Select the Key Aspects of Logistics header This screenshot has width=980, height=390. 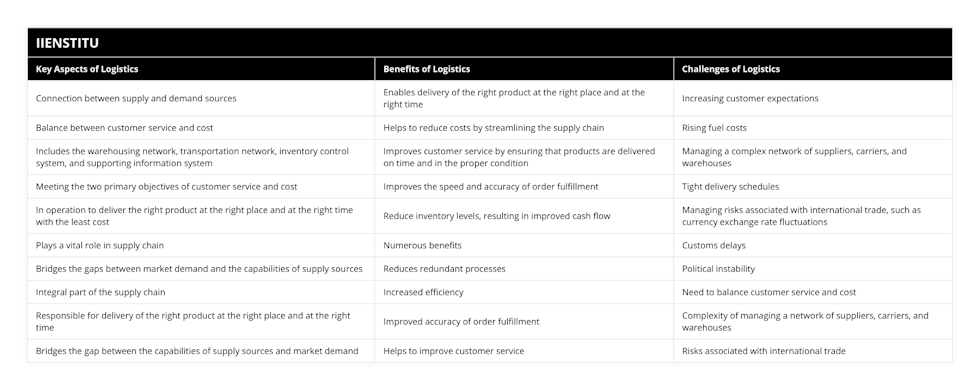[87, 69]
